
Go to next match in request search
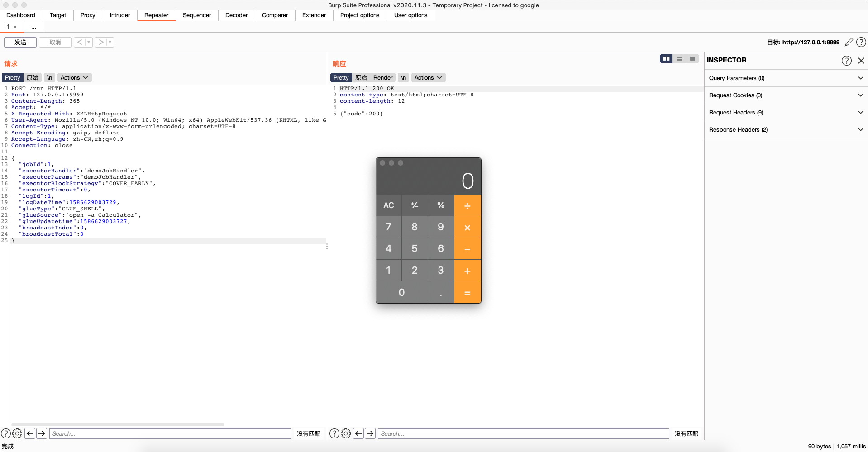pyautogui.click(x=42, y=433)
